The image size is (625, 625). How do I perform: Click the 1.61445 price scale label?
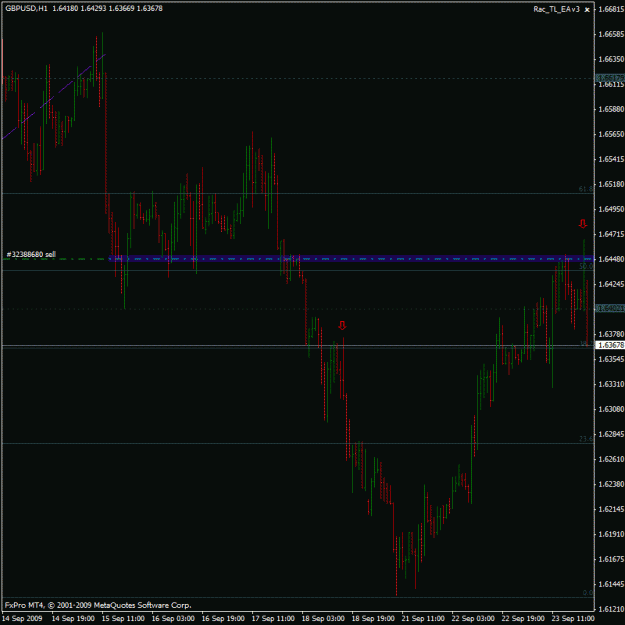611,584
